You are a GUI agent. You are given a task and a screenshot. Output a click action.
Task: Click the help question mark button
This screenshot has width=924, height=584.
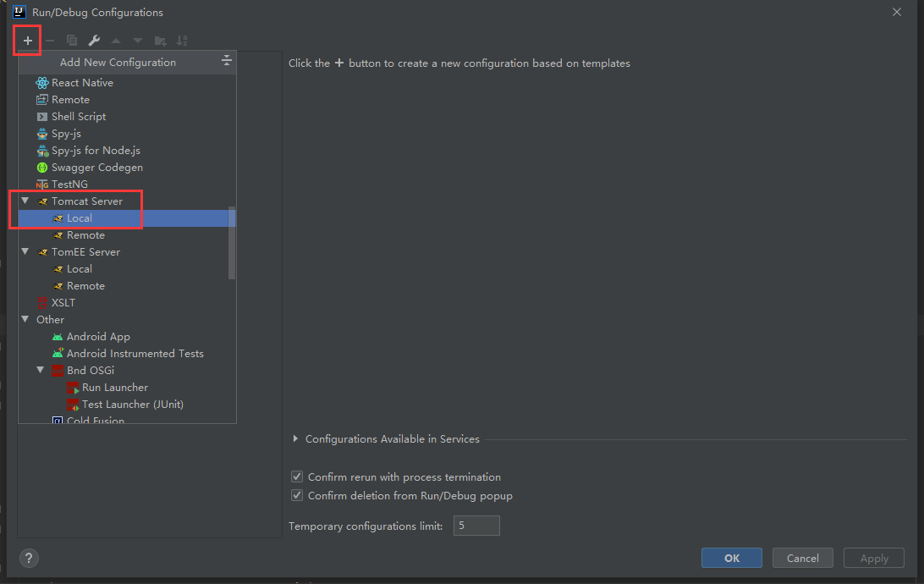[28, 558]
